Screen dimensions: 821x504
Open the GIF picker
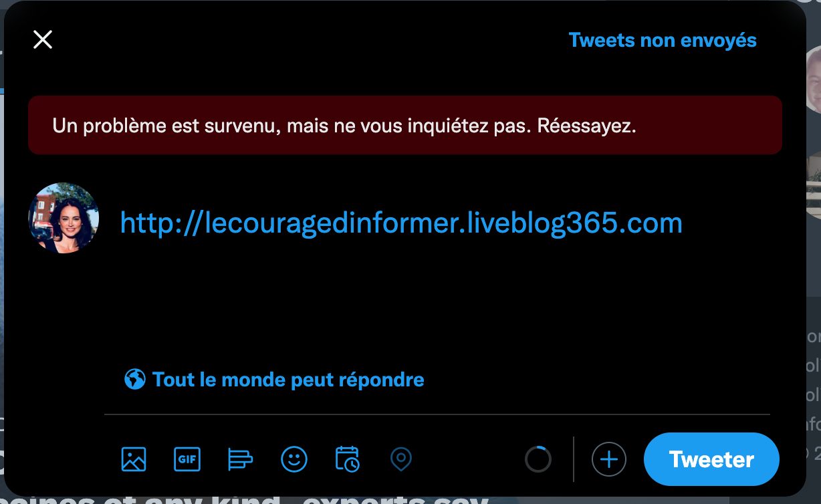pos(187,459)
